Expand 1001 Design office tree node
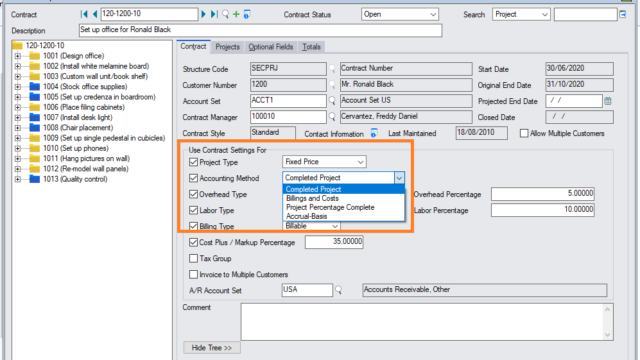The image size is (640, 360). pos(18,56)
